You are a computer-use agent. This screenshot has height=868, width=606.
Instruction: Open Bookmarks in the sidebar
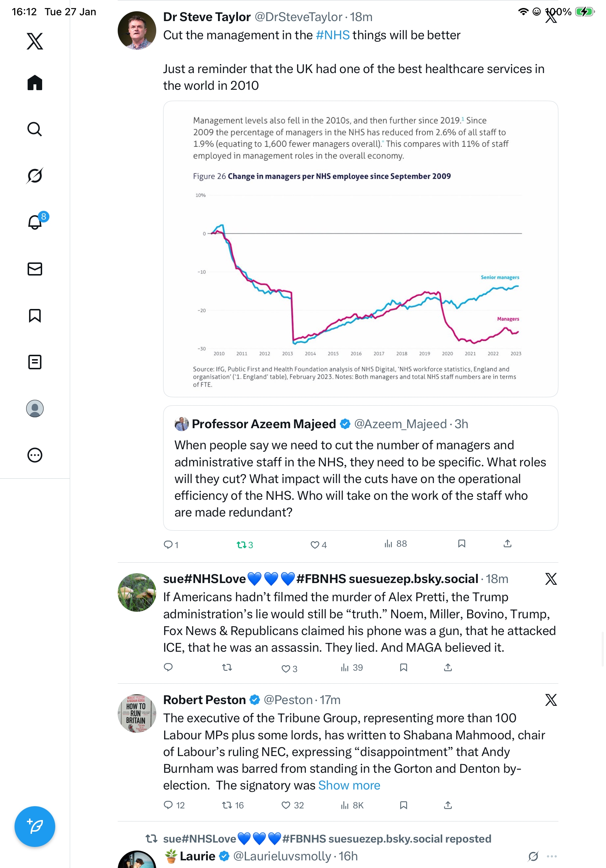click(x=35, y=315)
